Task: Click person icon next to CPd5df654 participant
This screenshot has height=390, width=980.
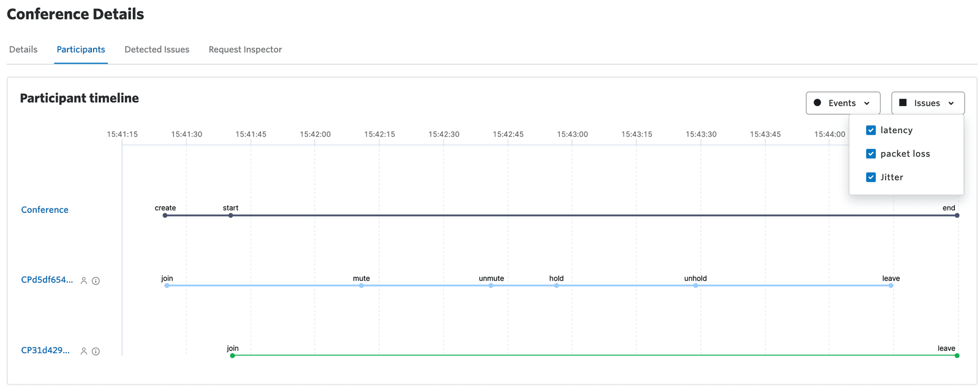Action: click(x=84, y=281)
